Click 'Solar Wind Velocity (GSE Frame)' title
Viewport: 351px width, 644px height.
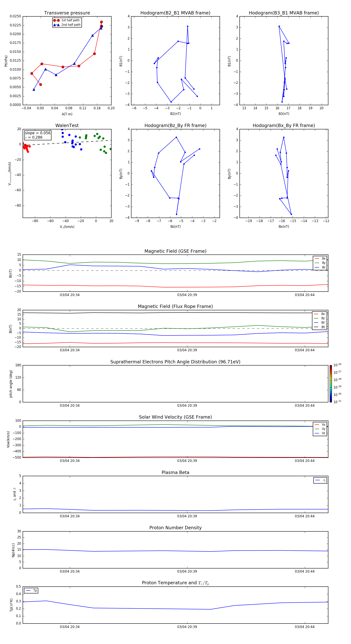pyautogui.click(x=175, y=417)
